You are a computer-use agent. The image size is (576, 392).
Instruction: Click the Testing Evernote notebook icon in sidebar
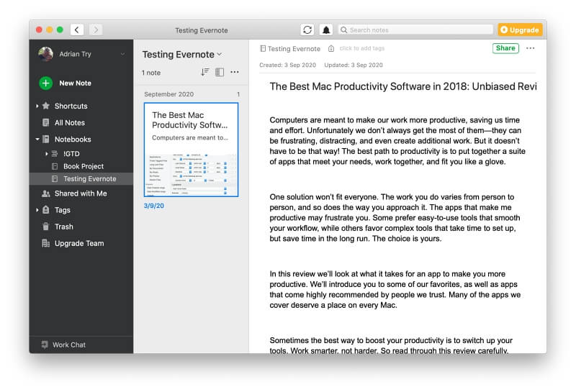(x=55, y=179)
